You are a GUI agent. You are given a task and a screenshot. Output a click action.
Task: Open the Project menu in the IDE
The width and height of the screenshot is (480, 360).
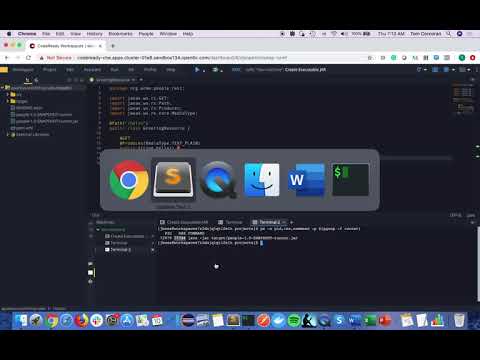coord(49,70)
